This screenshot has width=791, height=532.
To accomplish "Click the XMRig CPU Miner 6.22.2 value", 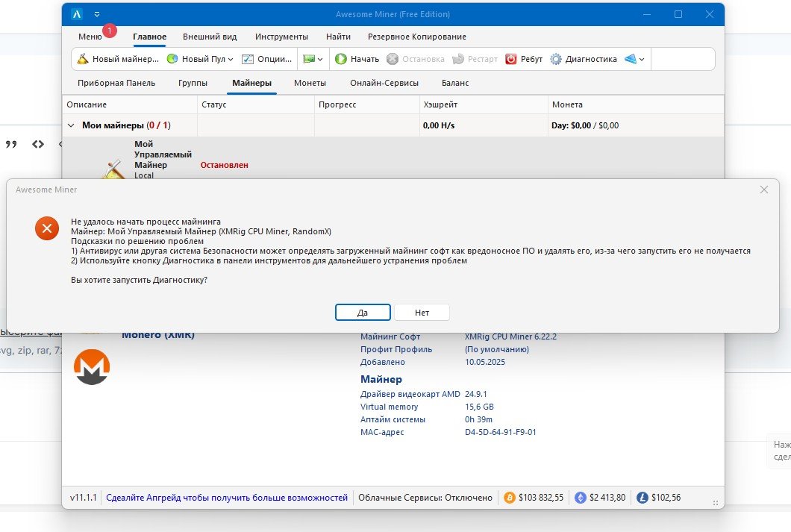I will [510, 337].
